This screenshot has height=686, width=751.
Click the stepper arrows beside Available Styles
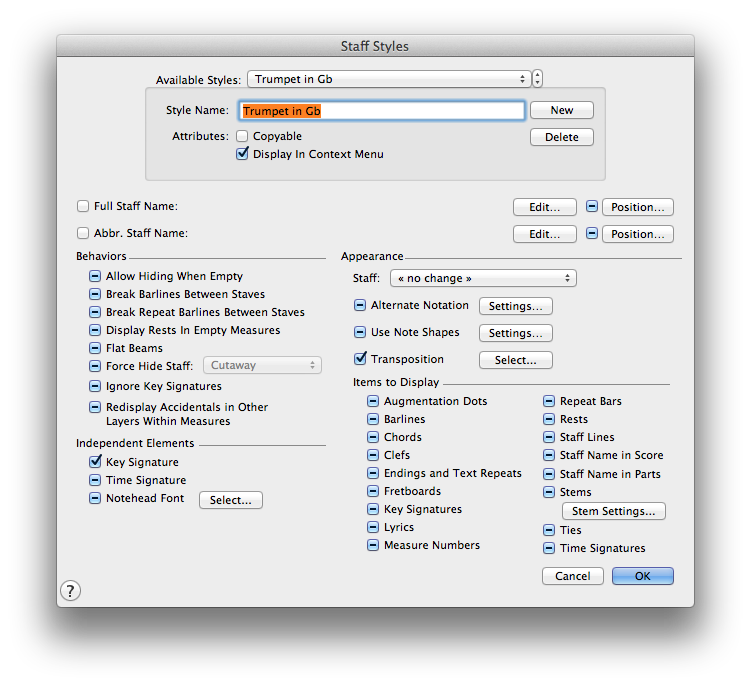538,79
